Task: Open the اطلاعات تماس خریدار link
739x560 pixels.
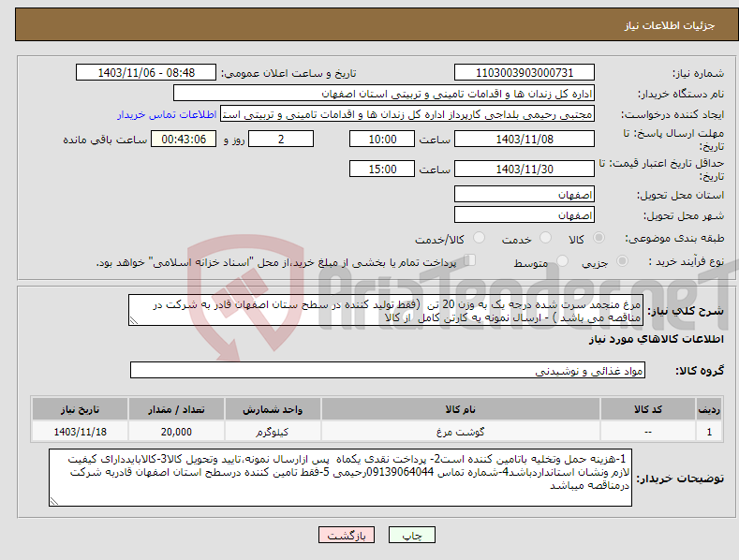Action: coord(167,114)
